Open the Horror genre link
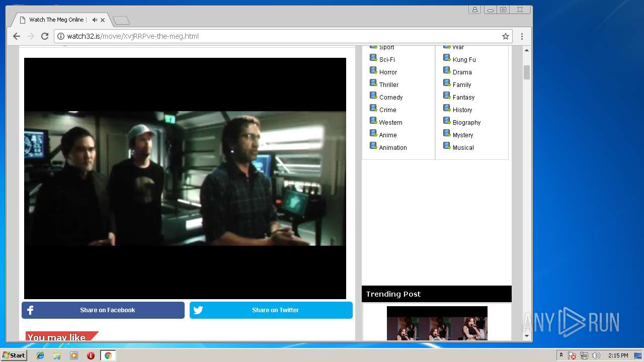The image size is (644, 362). click(x=388, y=72)
